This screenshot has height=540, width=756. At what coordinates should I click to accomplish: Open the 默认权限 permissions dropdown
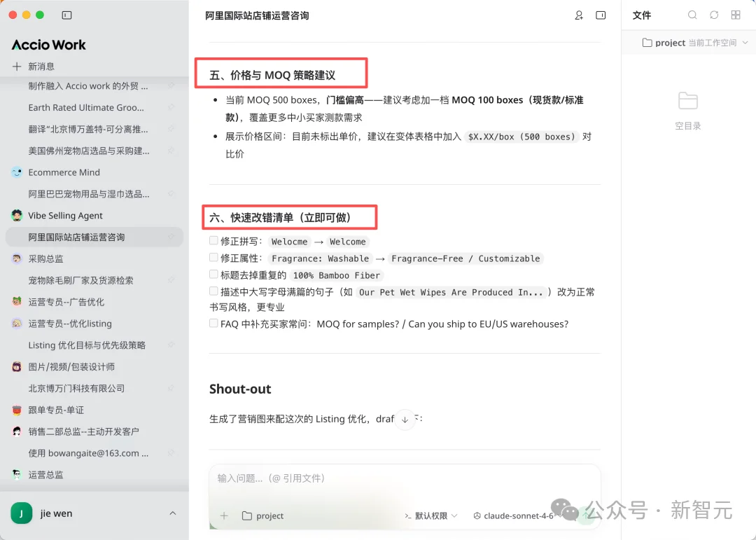pos(430,515)
